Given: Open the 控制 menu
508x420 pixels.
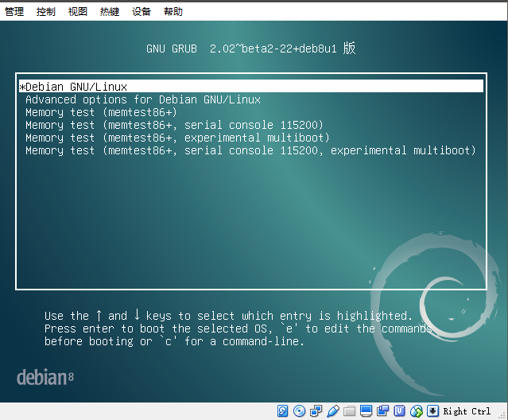Looking at the screenshot, I should pyautogui.click(x=46, y=12).
